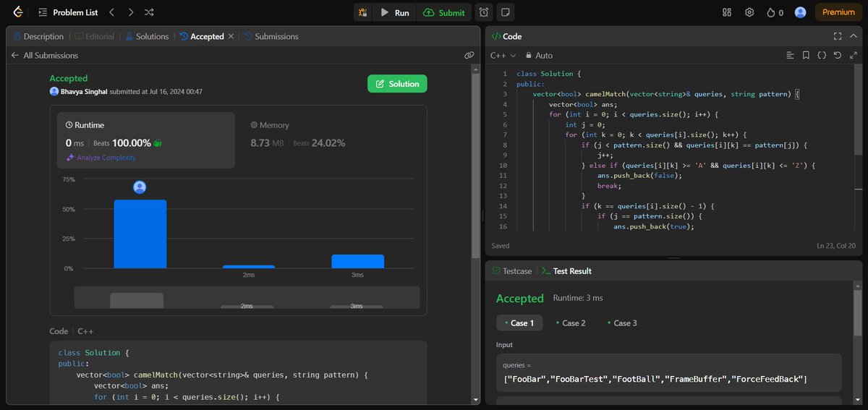Pick a random problem with shuffle icon
The image size is (868, 410).
coord(149,12)
